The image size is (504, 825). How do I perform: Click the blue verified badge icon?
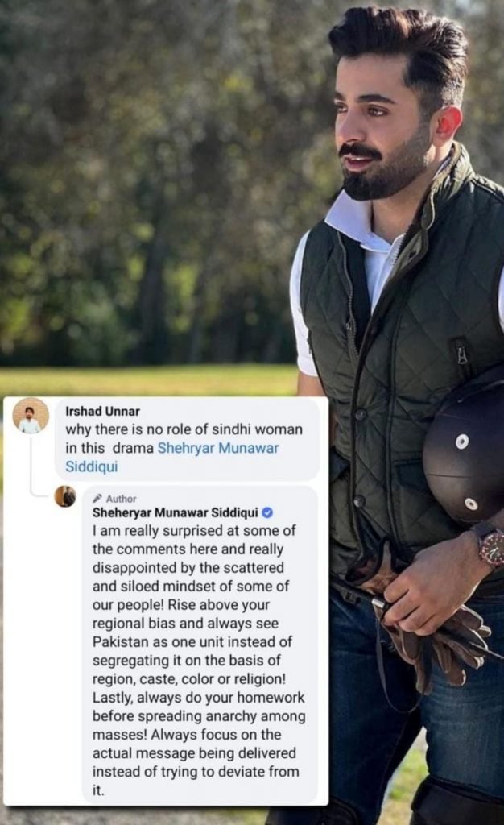coord(267,512)
